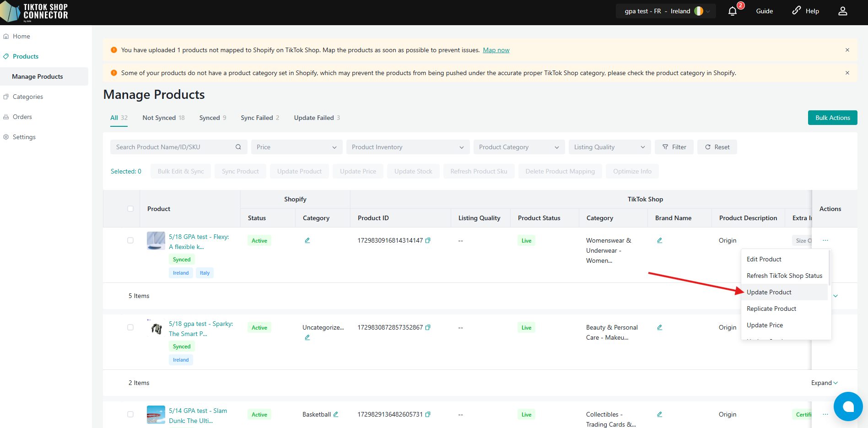Image resolution: width=868 pixels, height=428 pixels.
Task: Copy product ID 1729829136482605731
Action: click(428, 414)
